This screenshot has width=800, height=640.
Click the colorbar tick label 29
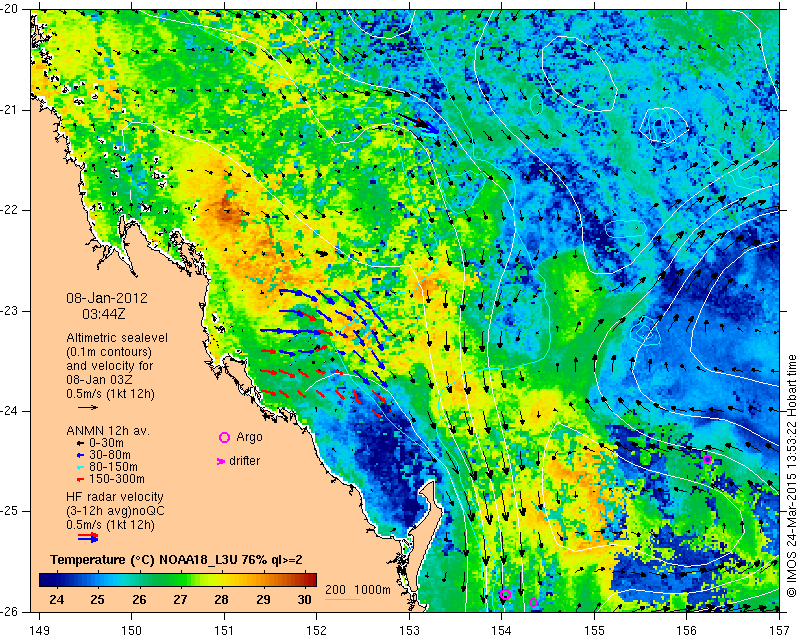(263, 599)
